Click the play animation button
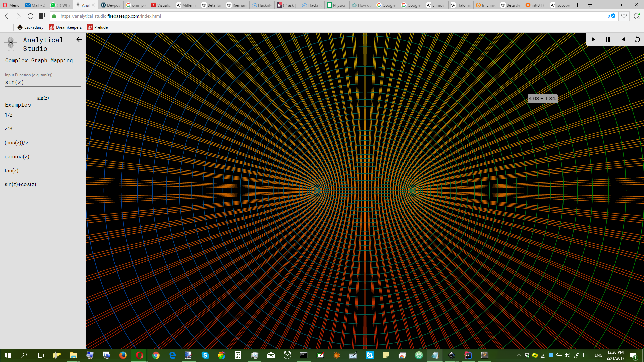This screenshot has height=362, width=644. click(593, 39)
